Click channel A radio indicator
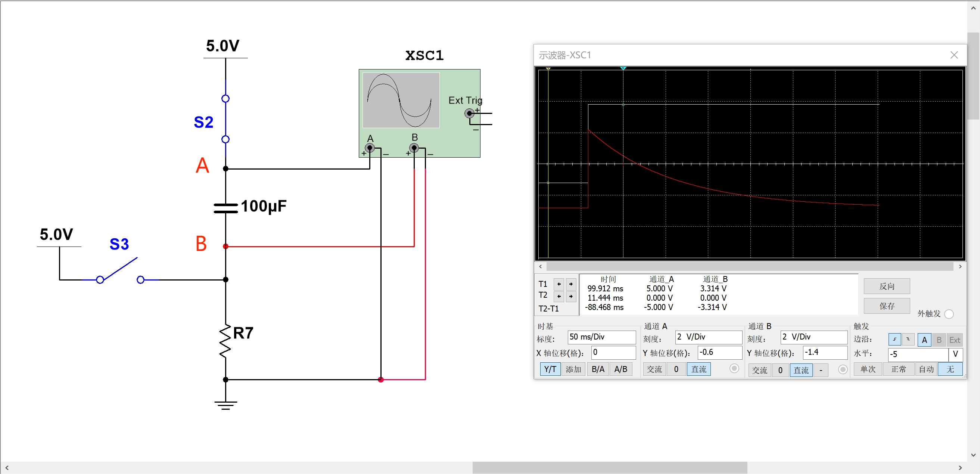 [734, 369]
